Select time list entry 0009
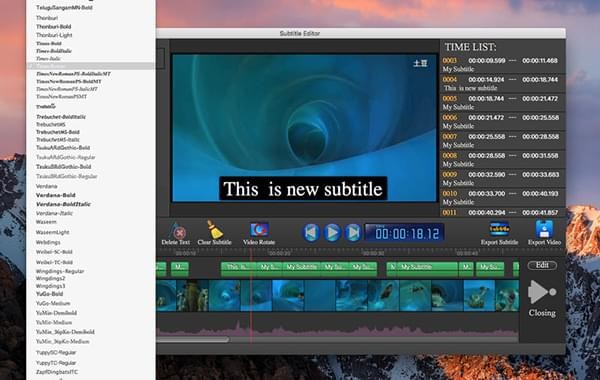This screenshot has height=380, width=600. pos(502,179)
